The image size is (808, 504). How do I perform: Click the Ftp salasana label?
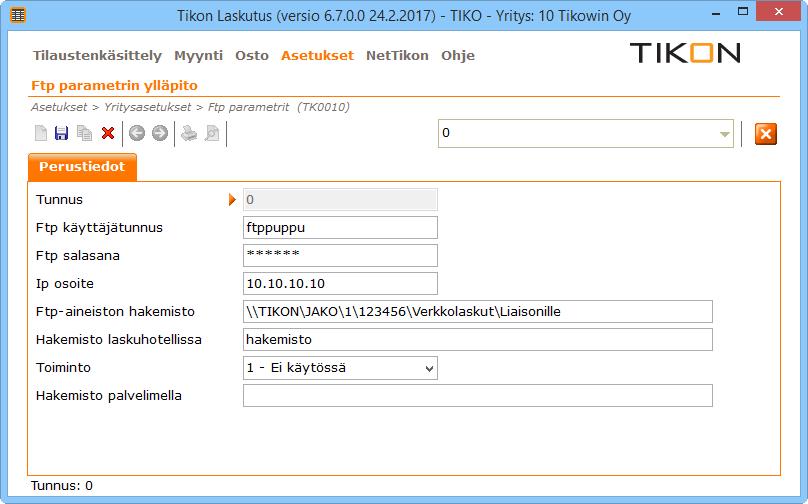coord(78,256)
